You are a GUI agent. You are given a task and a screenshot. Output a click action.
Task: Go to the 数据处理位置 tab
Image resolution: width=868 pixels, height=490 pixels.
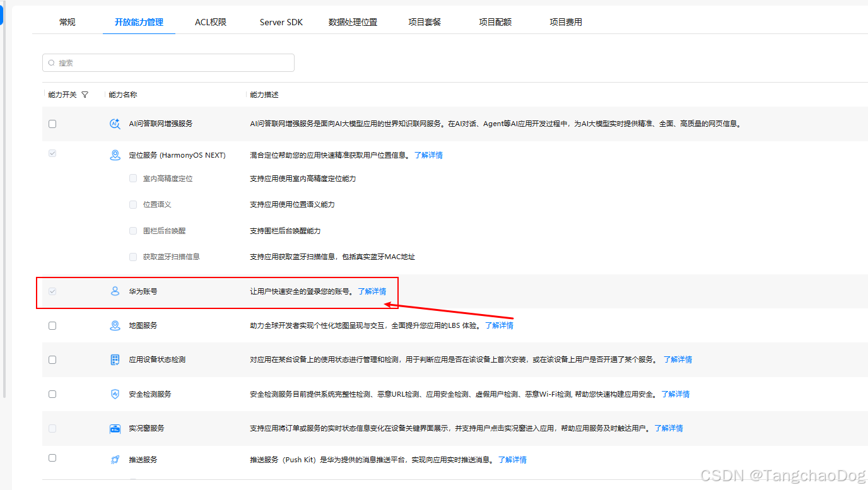click(x=353, y=22)
